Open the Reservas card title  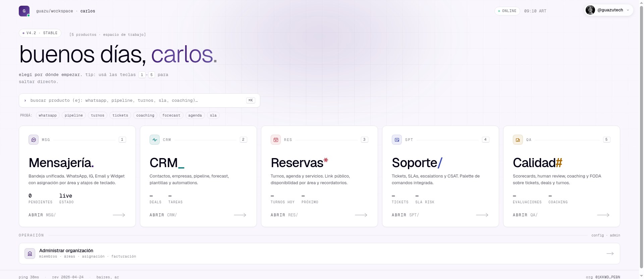300,163
